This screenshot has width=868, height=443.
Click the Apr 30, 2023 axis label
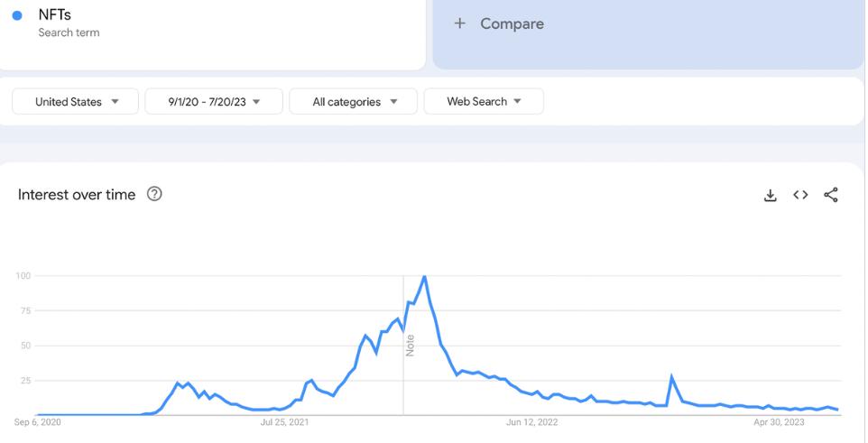779,421
